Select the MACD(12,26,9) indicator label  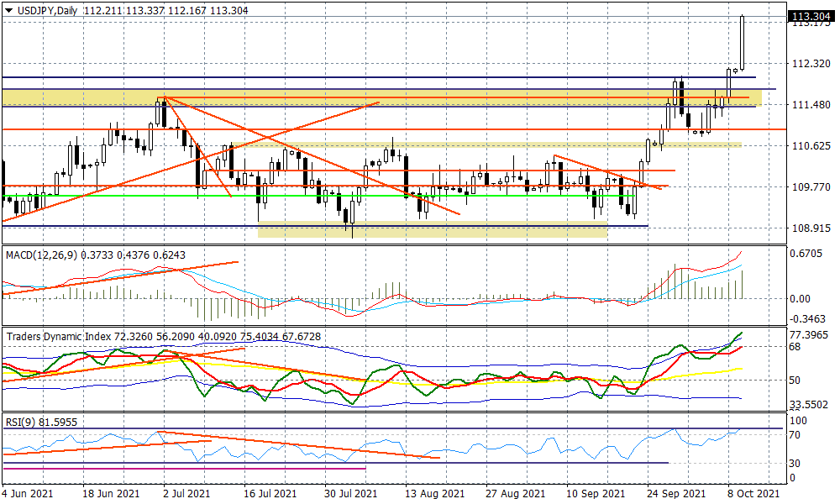coord(42,255)
